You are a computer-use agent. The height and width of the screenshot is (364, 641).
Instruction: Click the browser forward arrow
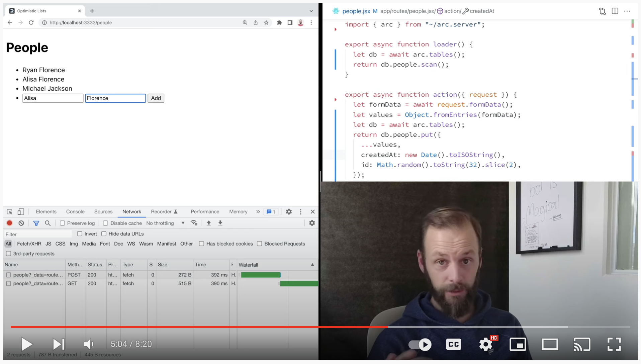pyautogui.click(x=21, y=22)
